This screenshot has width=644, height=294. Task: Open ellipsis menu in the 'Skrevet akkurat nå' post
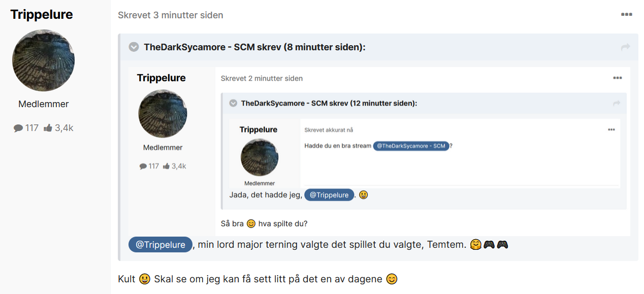(x=611, y=130)
